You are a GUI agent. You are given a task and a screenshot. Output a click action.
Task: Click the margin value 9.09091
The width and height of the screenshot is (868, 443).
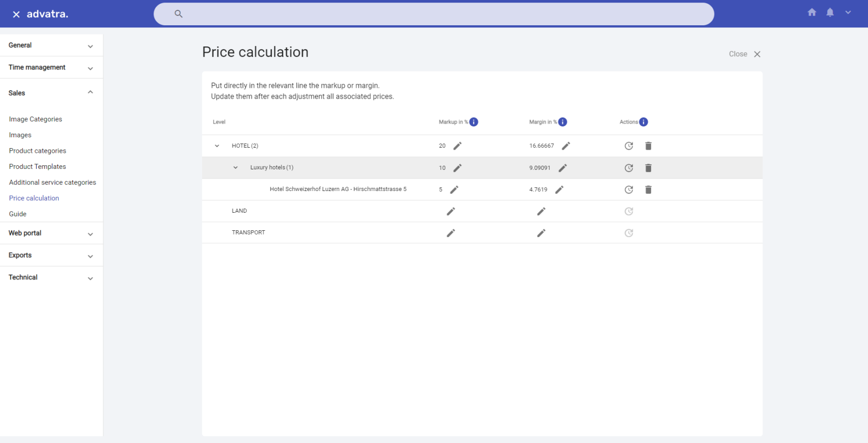coord(540,168)
